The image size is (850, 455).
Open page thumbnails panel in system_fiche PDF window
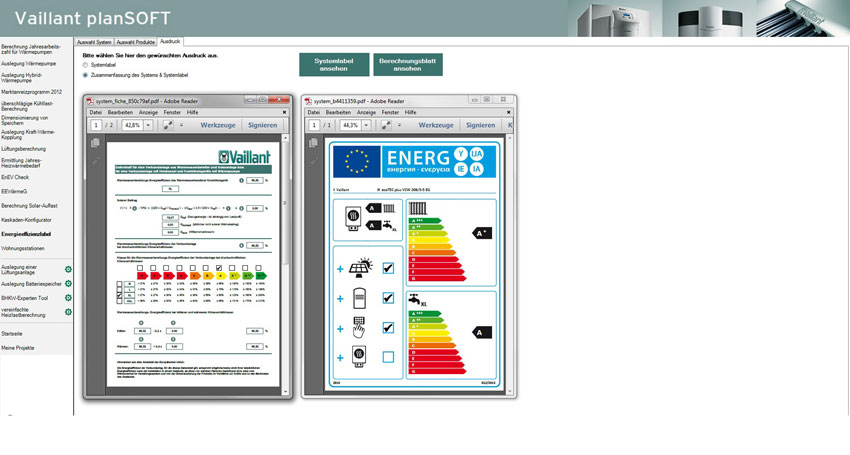coord(95,143)
